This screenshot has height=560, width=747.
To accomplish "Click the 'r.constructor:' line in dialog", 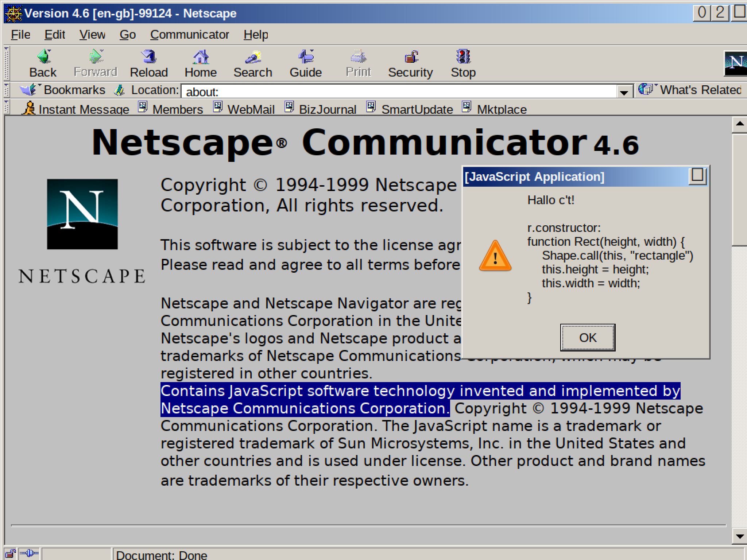I will pos(564,228).
